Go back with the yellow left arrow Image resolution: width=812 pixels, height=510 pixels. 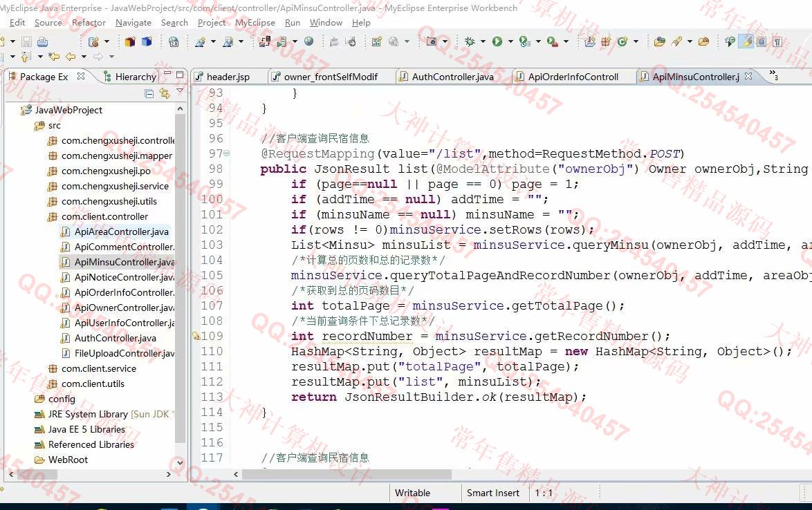coord(71,57)
